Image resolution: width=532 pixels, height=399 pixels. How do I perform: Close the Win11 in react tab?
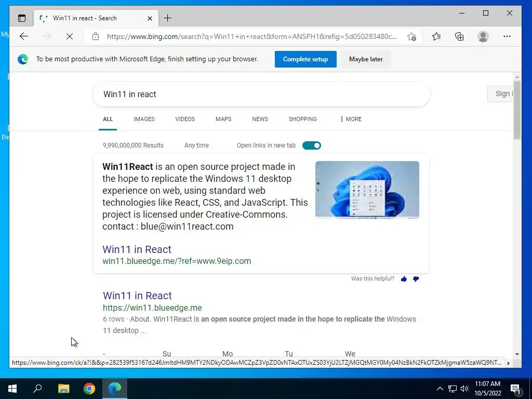[x=150, y=18]
